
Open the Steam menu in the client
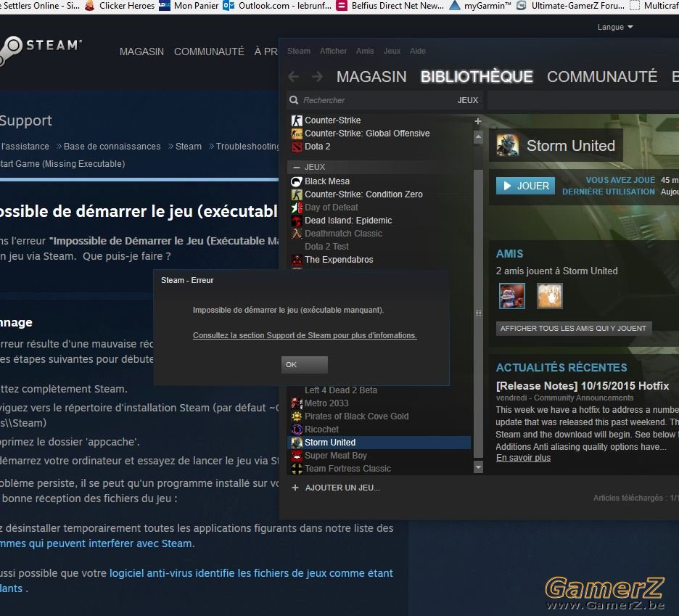[x=299, y=51]
